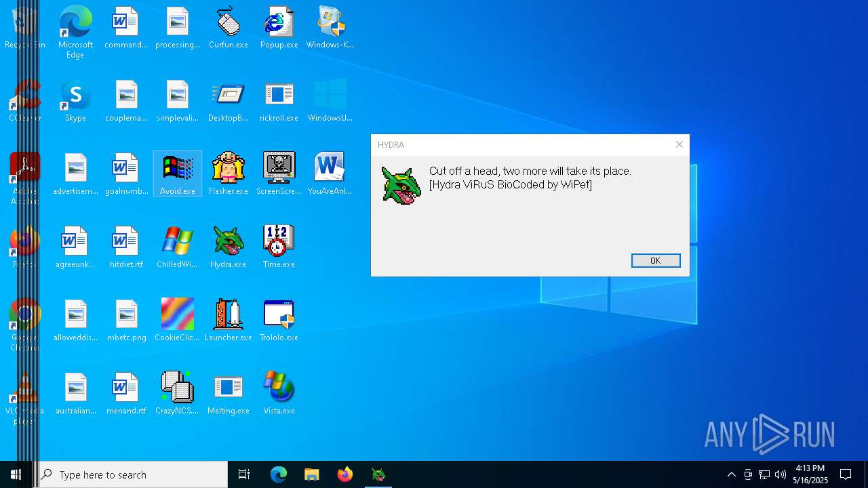
Task: Select the WindowsU... desktop icon
Action: coord(330,101)
